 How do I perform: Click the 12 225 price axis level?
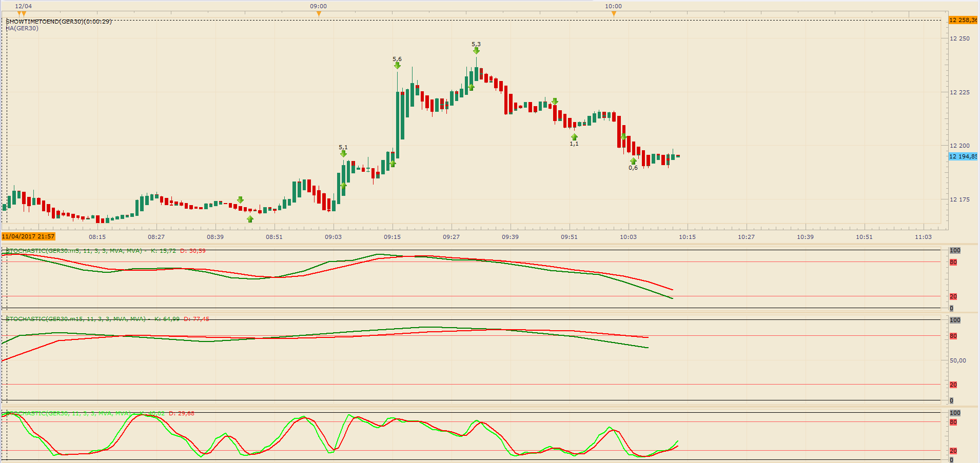[x=959, y=92]
